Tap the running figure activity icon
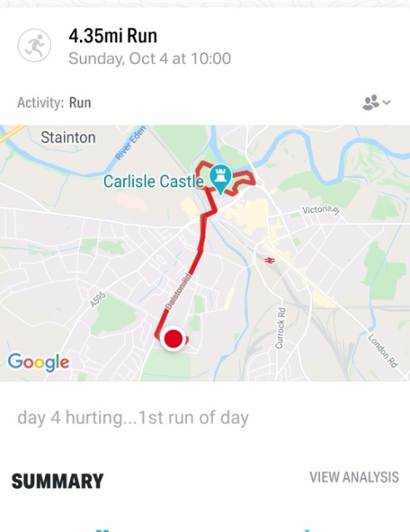The width and height of the screenshot is (410, 532). 34,46
